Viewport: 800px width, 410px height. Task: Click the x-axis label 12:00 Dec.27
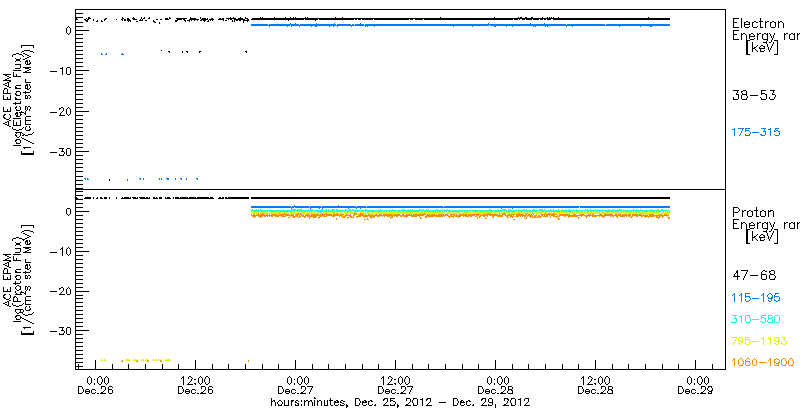[x=395, y=386]
